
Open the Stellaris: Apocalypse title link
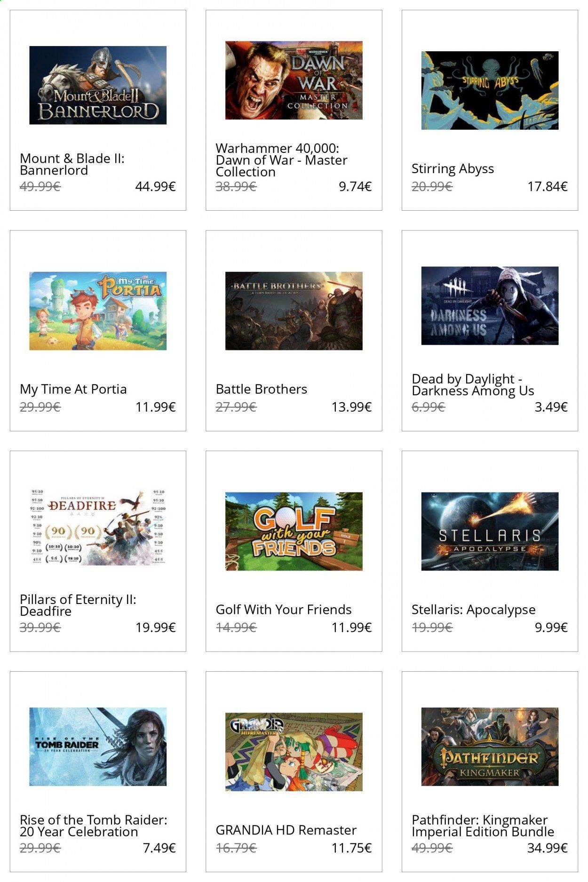pyautogui.click(x=473, y=610)
